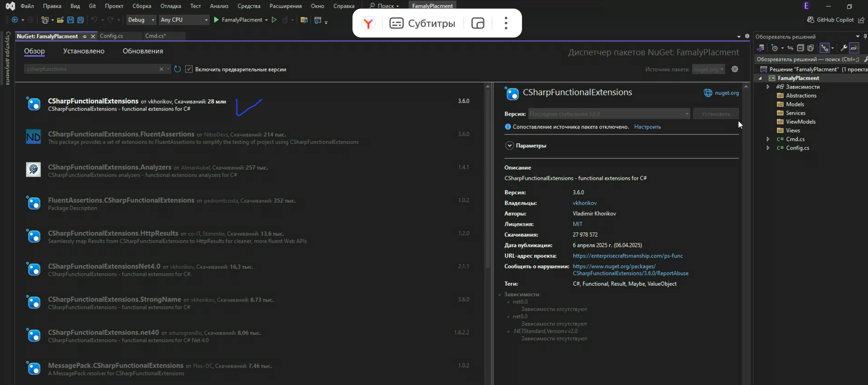Expand the Зависимости node in Solution Explorer
The image size is (868, 385).
click(x=768, y=87)
